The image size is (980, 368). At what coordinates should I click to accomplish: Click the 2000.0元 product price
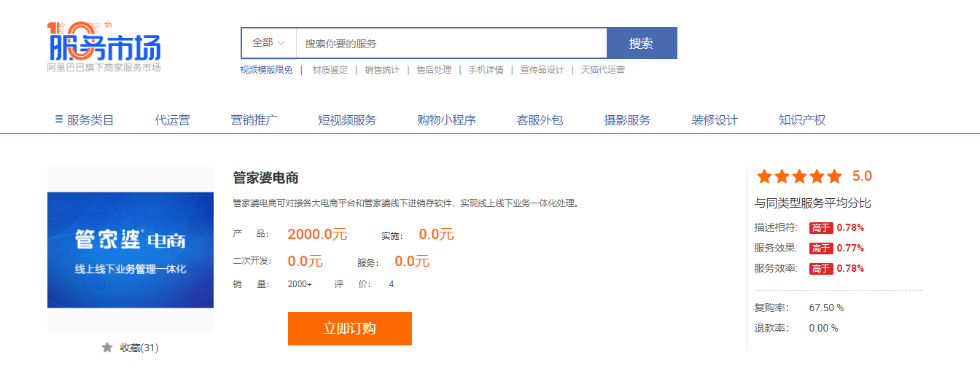click(317, 235)
